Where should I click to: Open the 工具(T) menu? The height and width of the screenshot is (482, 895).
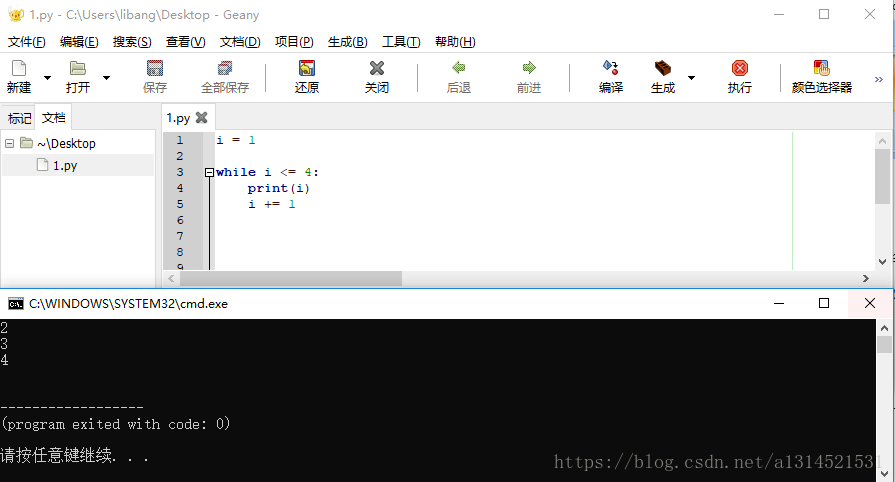point(401,42)
